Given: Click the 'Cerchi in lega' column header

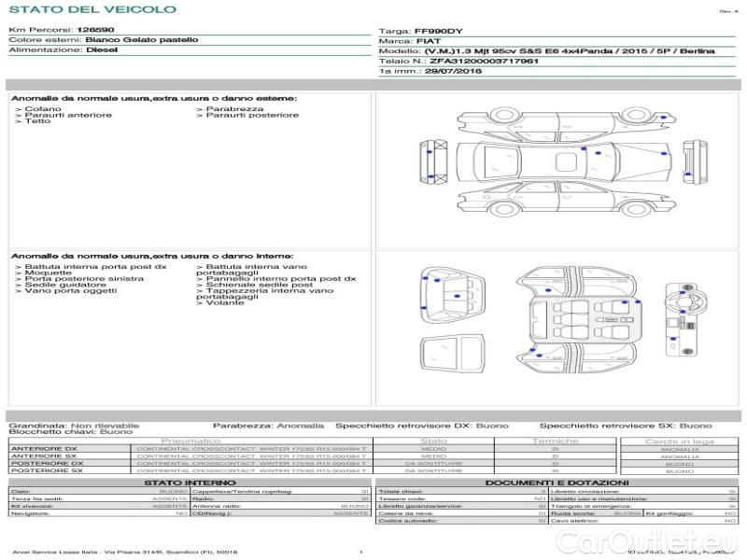Looking at the screenshot, I should (680, 441).
